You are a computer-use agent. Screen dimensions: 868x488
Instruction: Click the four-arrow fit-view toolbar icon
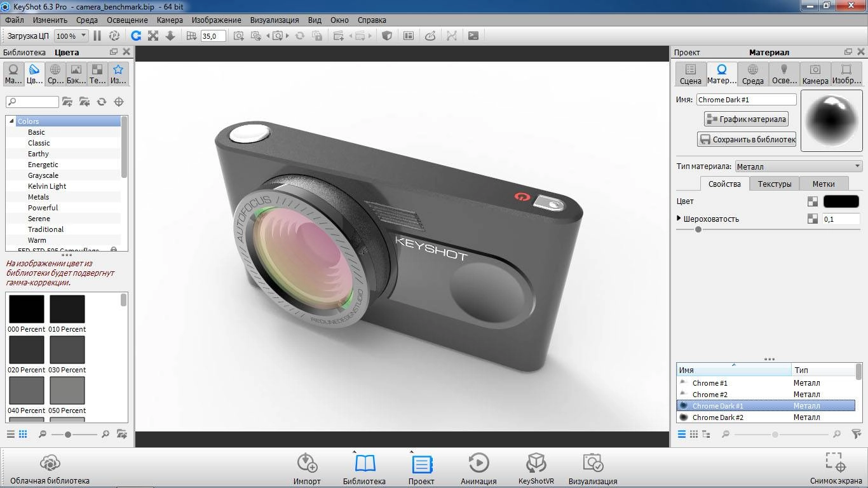coord(153,36)
